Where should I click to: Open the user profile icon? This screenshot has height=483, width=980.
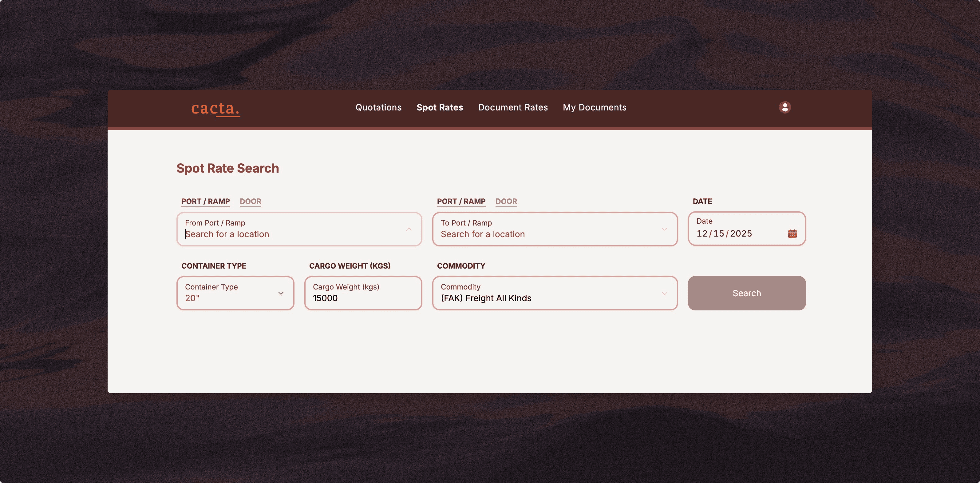tap(784, 107)
